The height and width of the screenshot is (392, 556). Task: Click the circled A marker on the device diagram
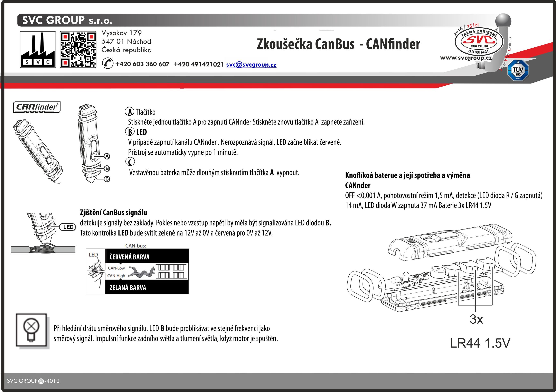[107, 156]
